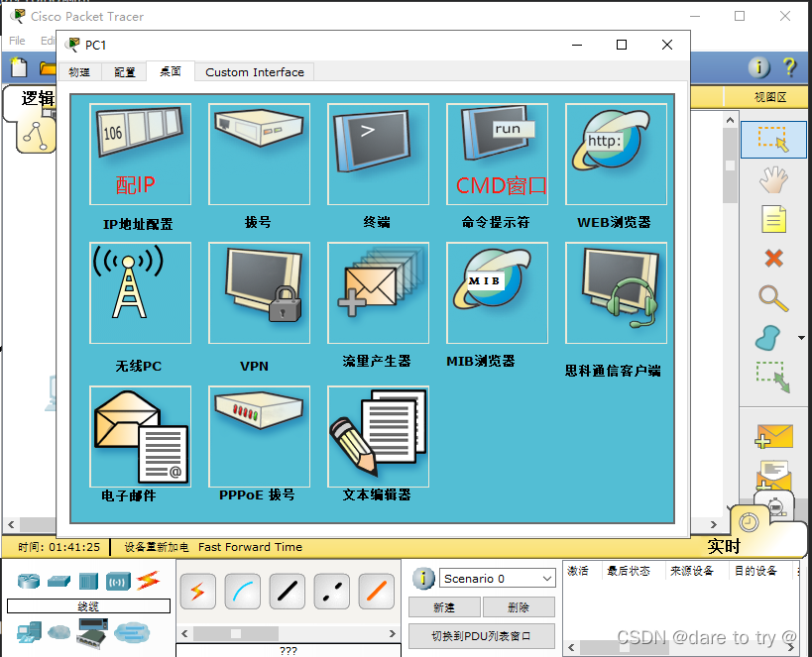This screenshot has height=657, width=812.
Task: Open the File menu
Action: coord(16,41)
